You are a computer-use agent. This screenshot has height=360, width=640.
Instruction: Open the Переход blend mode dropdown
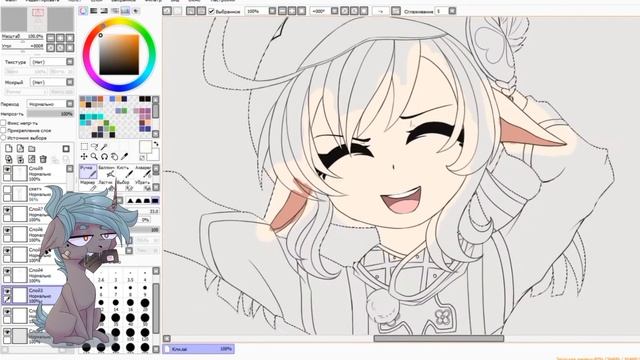pos(51,104)
